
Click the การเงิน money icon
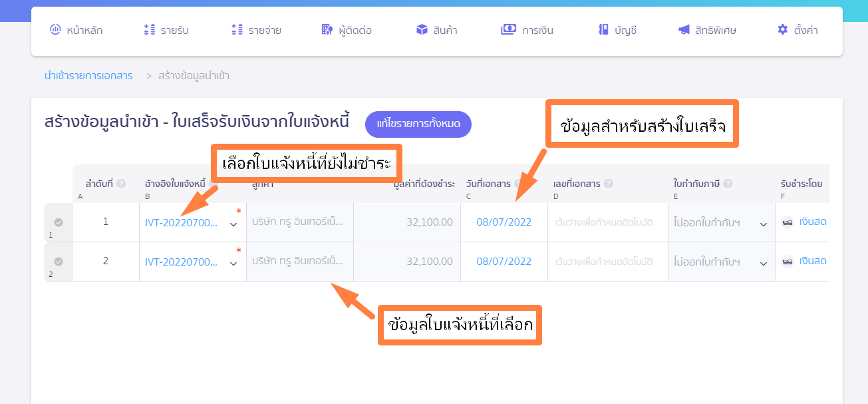coord(508,30)
